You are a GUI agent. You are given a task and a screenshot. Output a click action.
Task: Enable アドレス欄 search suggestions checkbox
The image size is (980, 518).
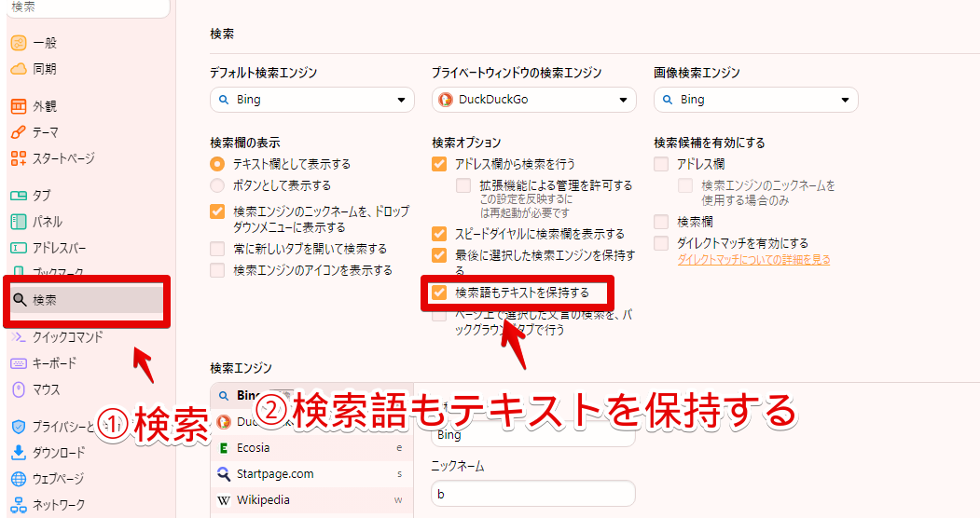click(660, 164)
